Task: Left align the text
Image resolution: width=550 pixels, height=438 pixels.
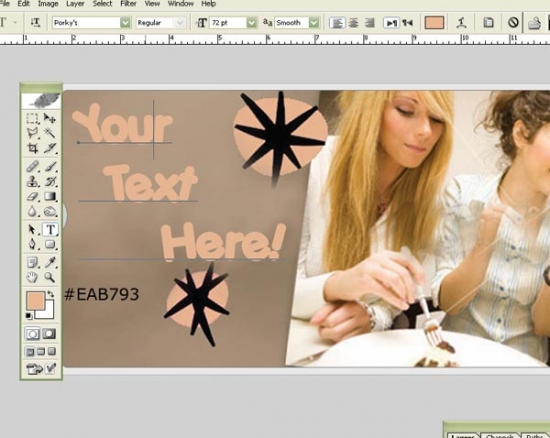Action: point(337,23)
